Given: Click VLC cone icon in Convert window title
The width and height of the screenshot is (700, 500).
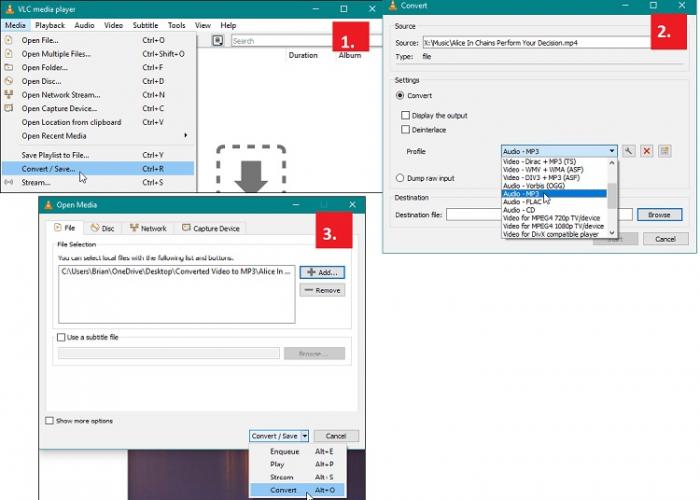Looking at the screenshot, I should click(393, 5).
